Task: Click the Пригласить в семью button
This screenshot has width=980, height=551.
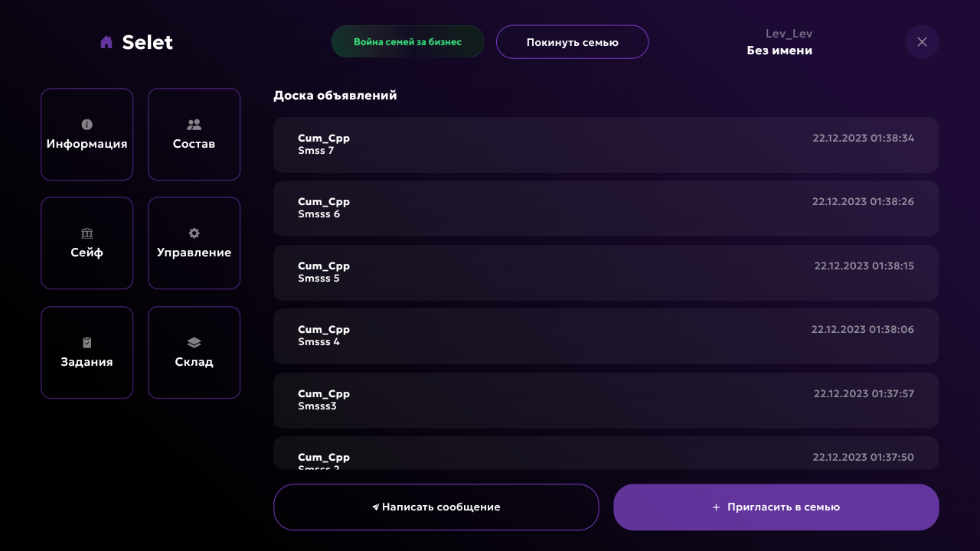Action: [x=776, y=507]
